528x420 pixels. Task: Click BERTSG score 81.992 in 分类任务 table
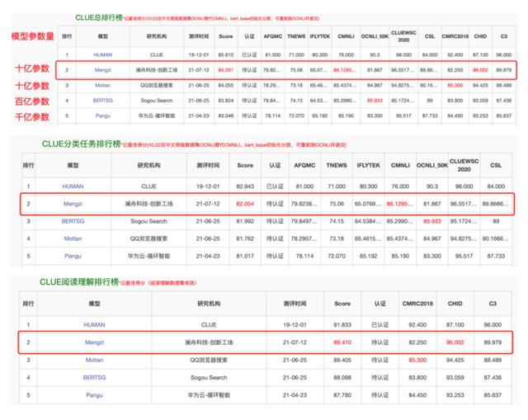[245, 221]
